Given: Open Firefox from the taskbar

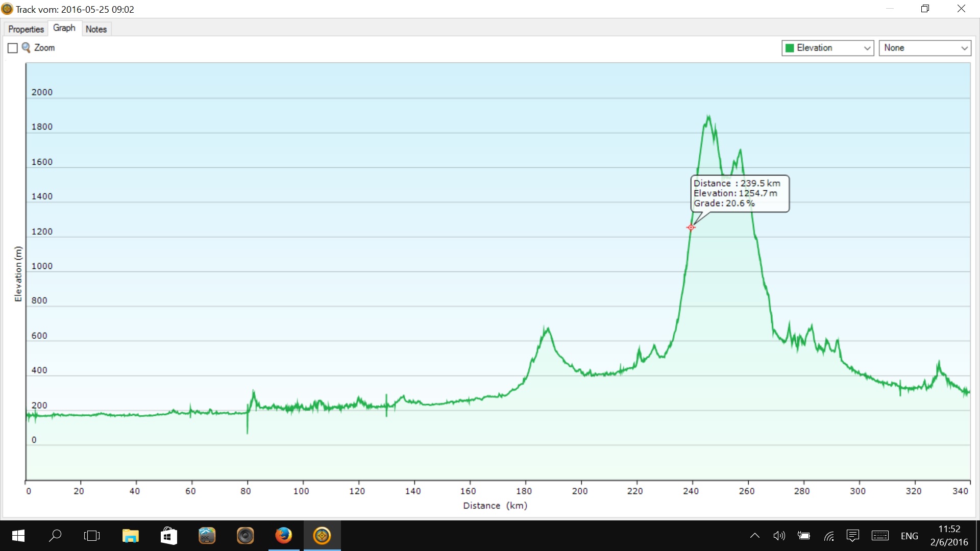Looking at the screenshot, I should 284,536.
